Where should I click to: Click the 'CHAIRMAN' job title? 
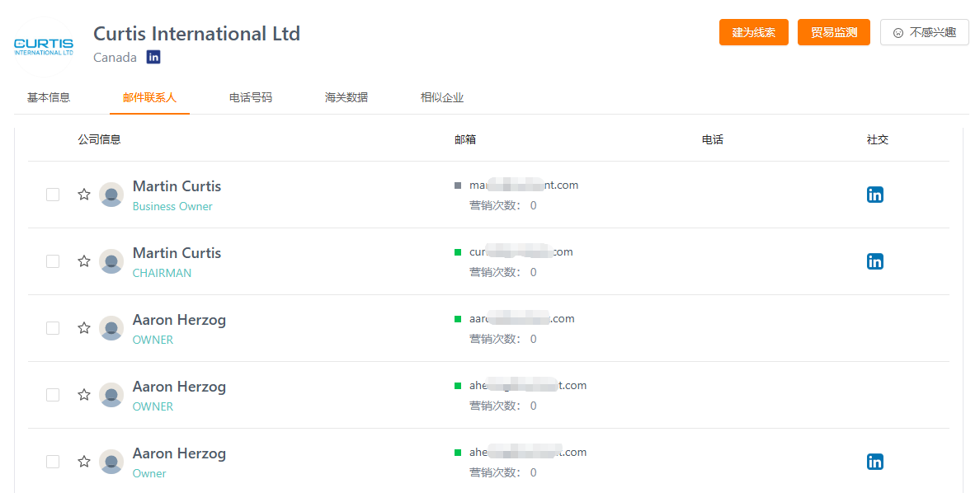[x=162, y=273]
